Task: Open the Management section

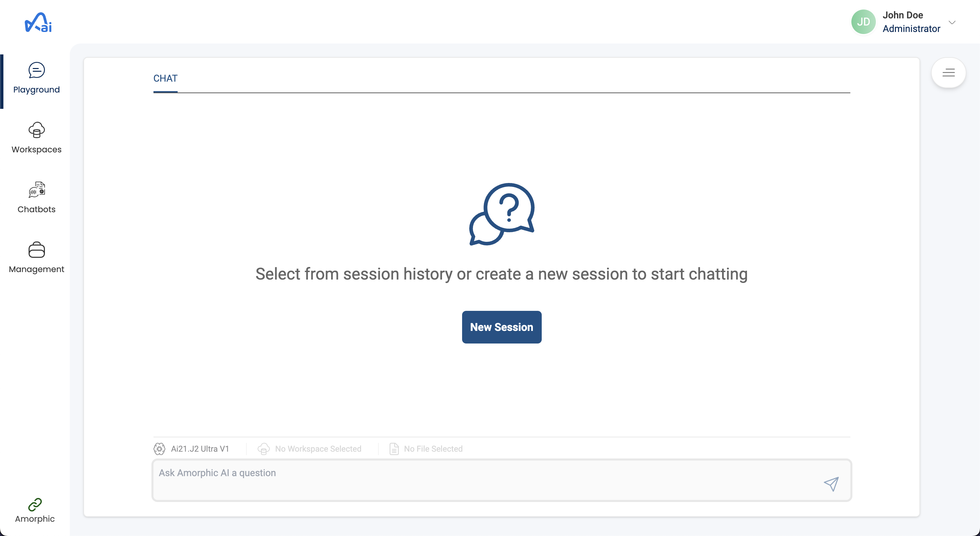Action: 36,257
